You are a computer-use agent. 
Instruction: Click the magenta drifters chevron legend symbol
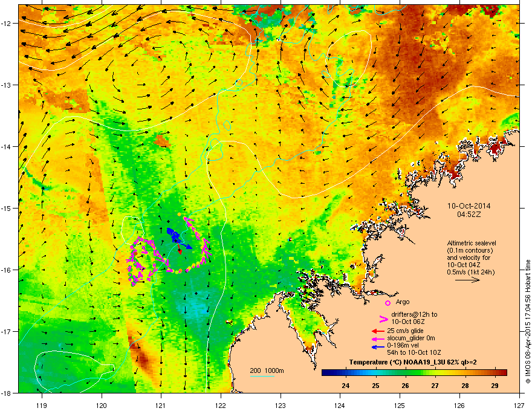(383, 319)
